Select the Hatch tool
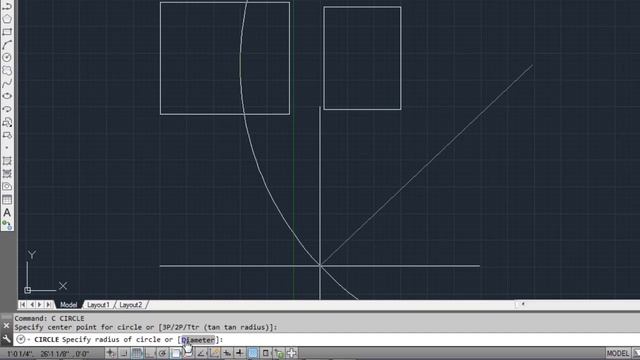The width and height of the screenshot is (640, 360). coord(7,161)
